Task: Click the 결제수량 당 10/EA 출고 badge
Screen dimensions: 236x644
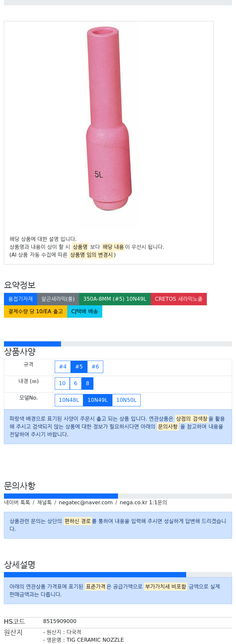Action: [x=35, y=311]
